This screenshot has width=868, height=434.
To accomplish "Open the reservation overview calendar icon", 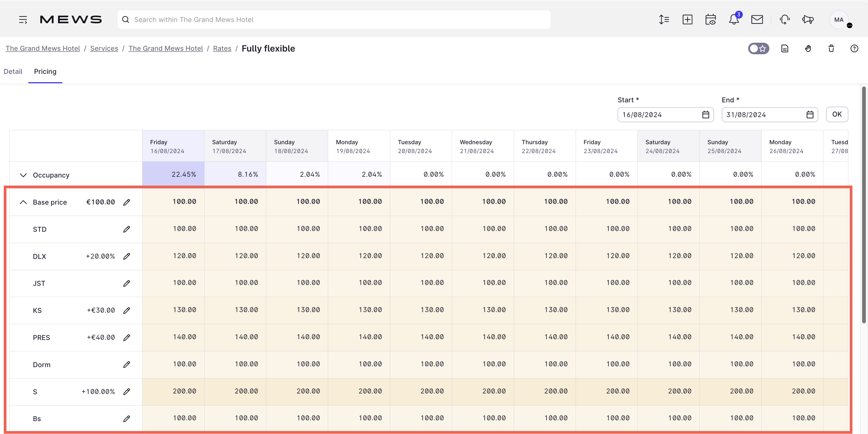I will click(711, 20).
